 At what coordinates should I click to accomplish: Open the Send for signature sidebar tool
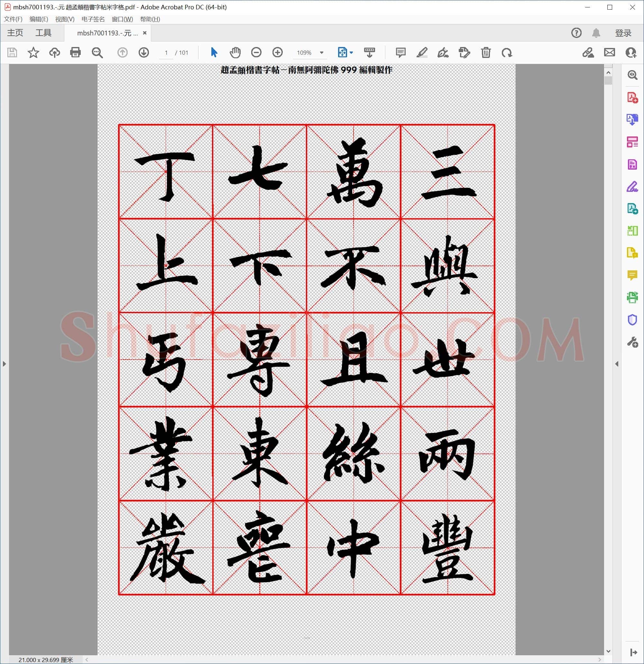[x=632, y=209]
